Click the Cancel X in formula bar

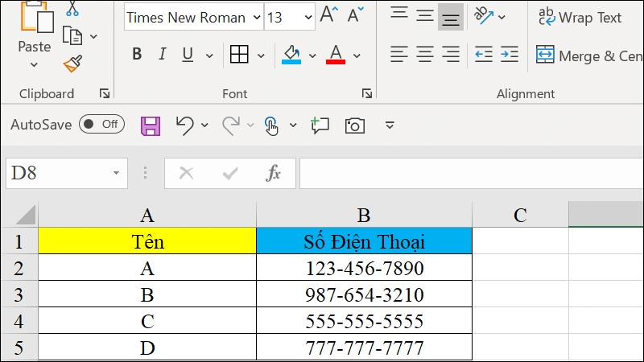pyautogui.click(x=187, y=173)
